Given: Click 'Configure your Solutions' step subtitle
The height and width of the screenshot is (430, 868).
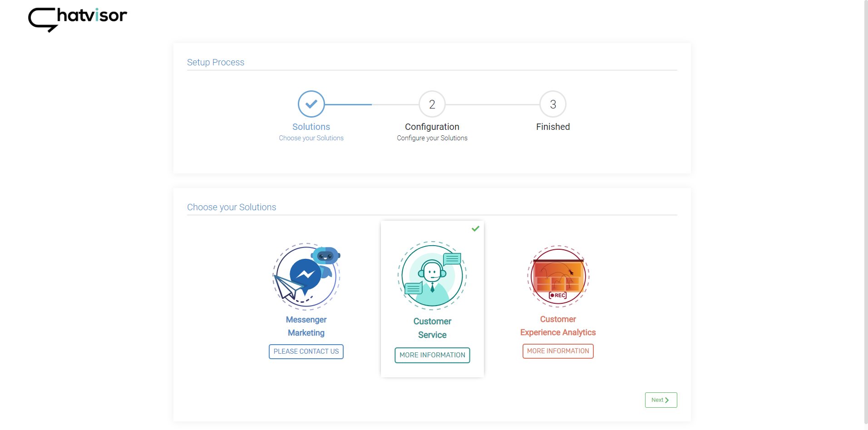Looking at the screenshot, I should [x=432, y=138].
